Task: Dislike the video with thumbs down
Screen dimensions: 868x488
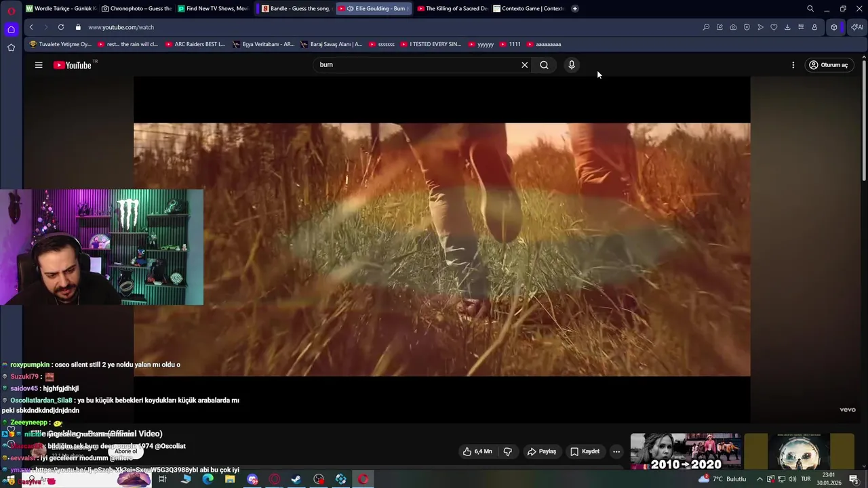Action: tap(507, 451)
